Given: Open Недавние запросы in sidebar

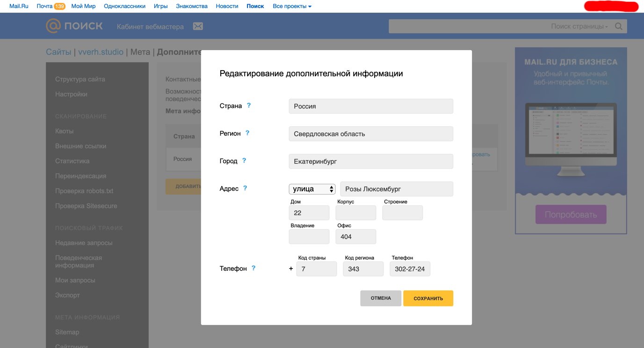Looking at the screenshot, I should tap(84, 243).
